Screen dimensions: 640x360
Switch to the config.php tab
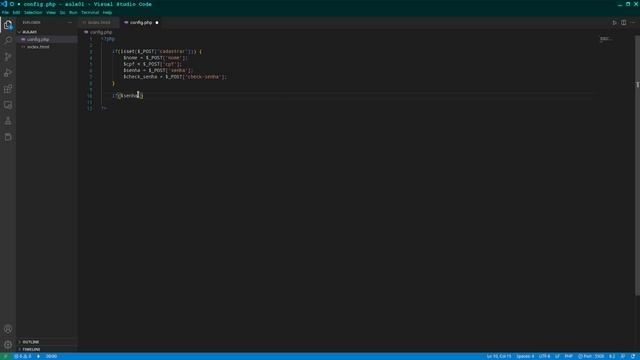point(141,22)
